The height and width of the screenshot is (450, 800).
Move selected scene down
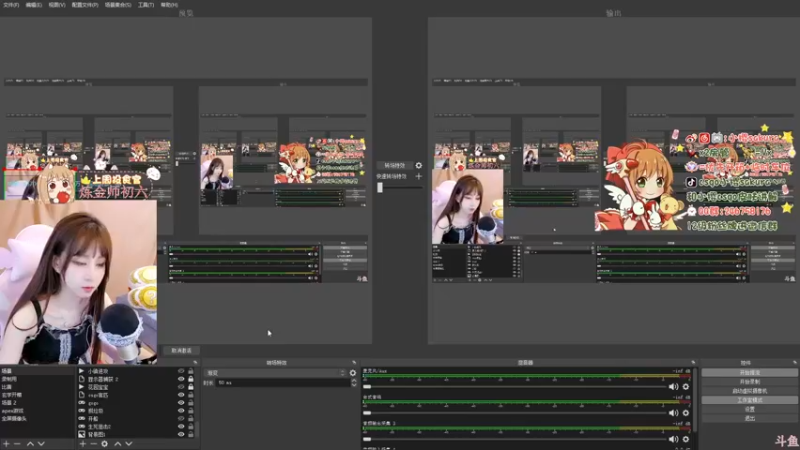coord(41,444)
